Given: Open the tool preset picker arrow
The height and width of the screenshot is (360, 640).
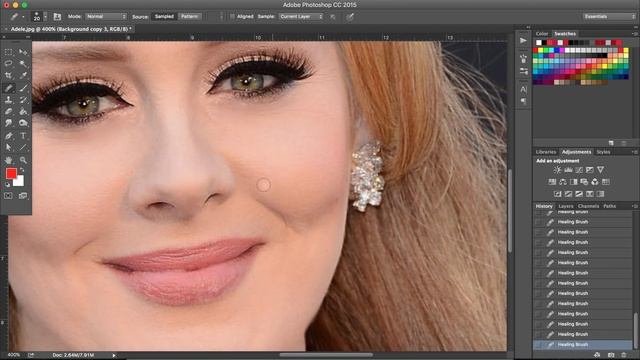Looking at the screenshot, I should click(23, 17).
